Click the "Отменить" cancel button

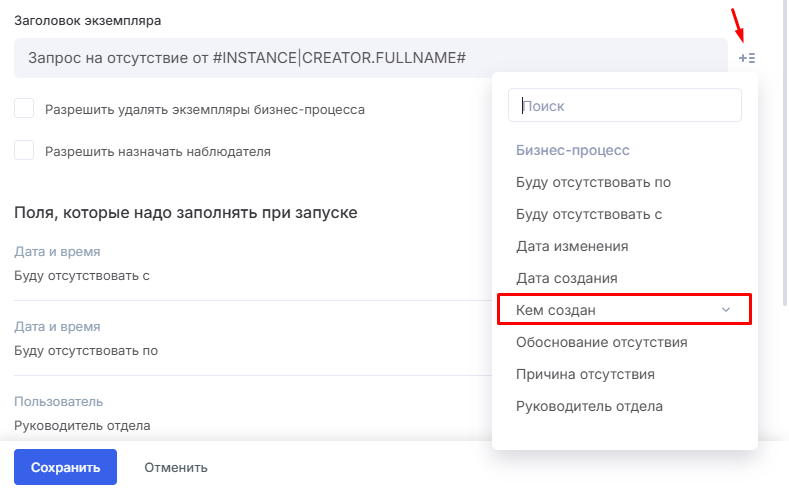[176, 467]
